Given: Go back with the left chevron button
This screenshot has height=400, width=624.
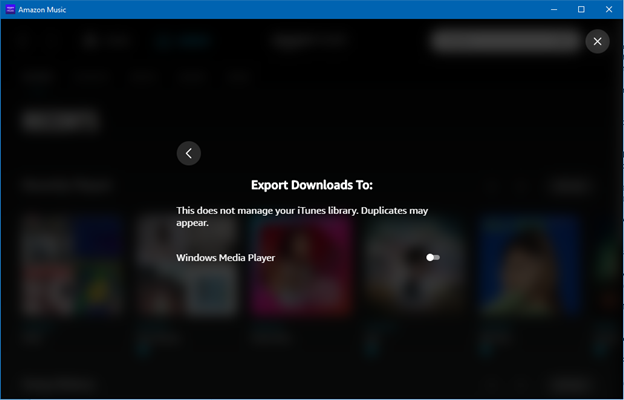Looking at the screenshot, I should coord(189,153).
